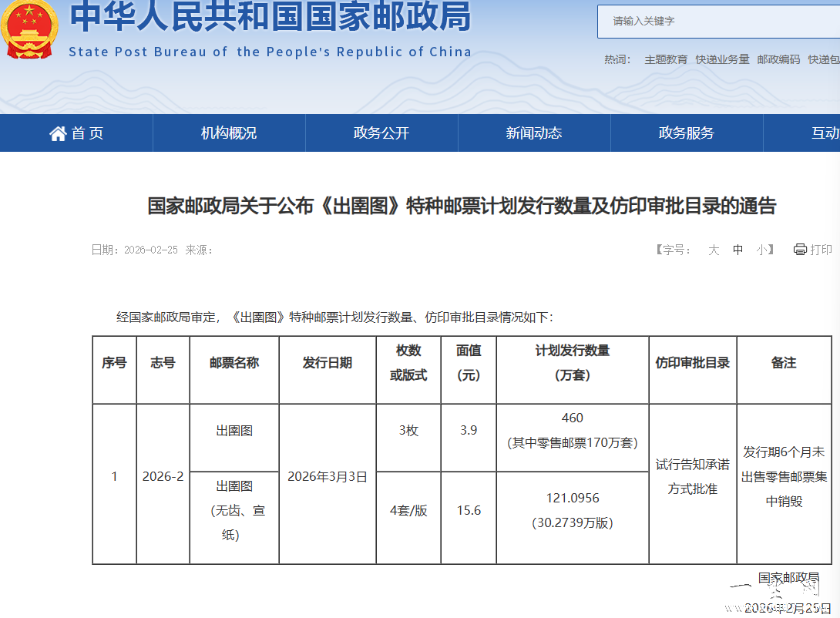The height and width of the screenshot is (618, 840).
Task: Open the 快递业务量 hot link
Action: [x=722, y=59]
